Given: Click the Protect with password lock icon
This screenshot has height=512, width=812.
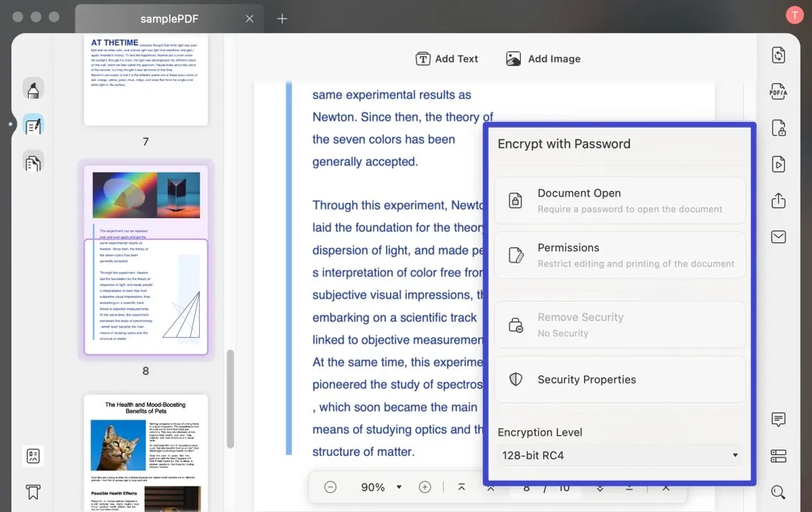Looking at the screenshot, I should [x=778, y=128].
